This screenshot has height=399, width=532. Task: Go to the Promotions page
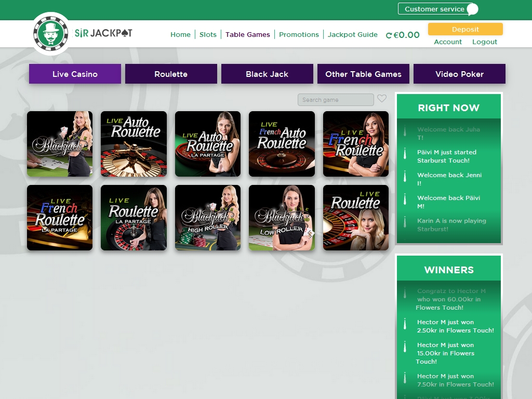[299, 34]
